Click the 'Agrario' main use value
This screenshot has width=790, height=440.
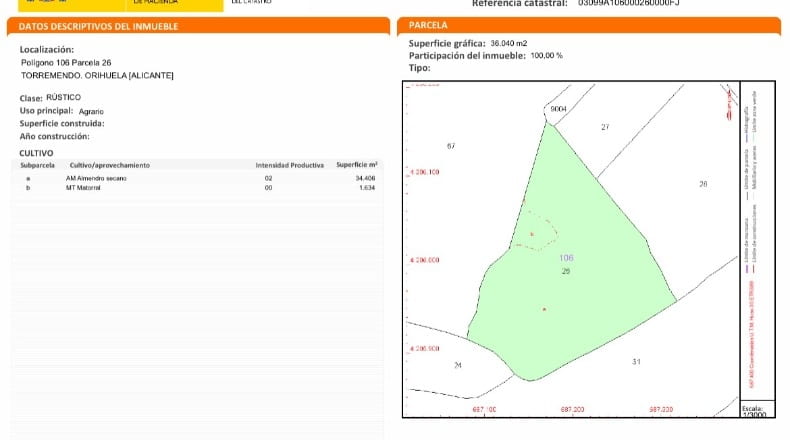91,111
